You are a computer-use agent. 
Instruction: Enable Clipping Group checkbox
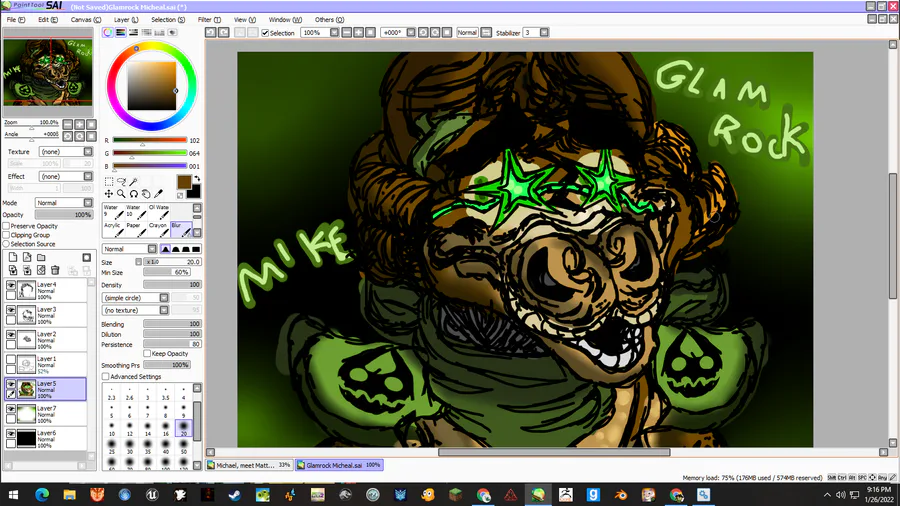point(6,235)
